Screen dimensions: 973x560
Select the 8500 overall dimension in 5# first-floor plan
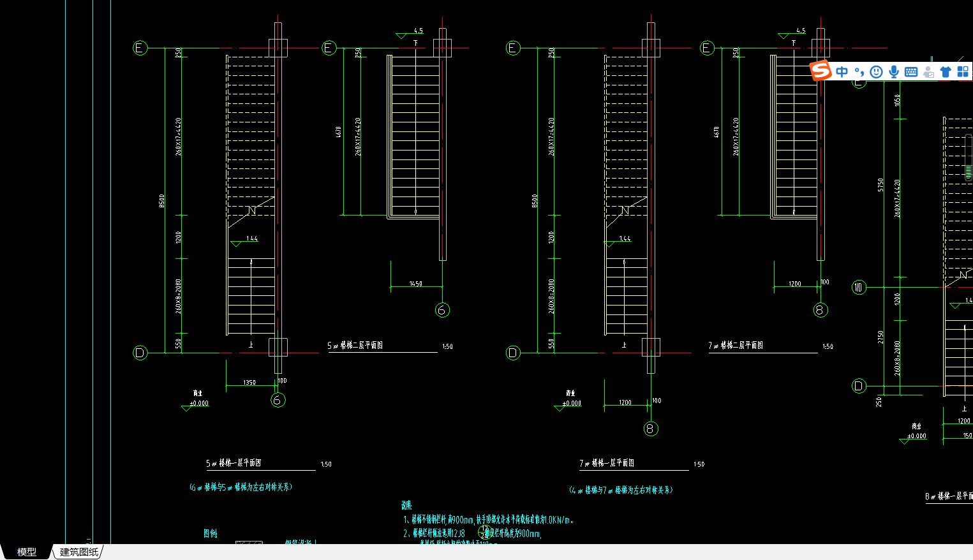(x=161, y=201)
